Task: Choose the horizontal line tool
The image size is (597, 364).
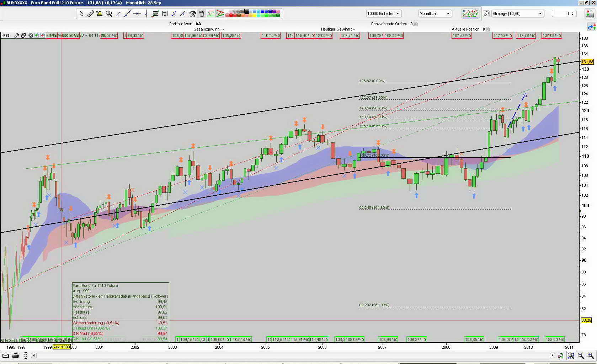Action: click(137, 13)
